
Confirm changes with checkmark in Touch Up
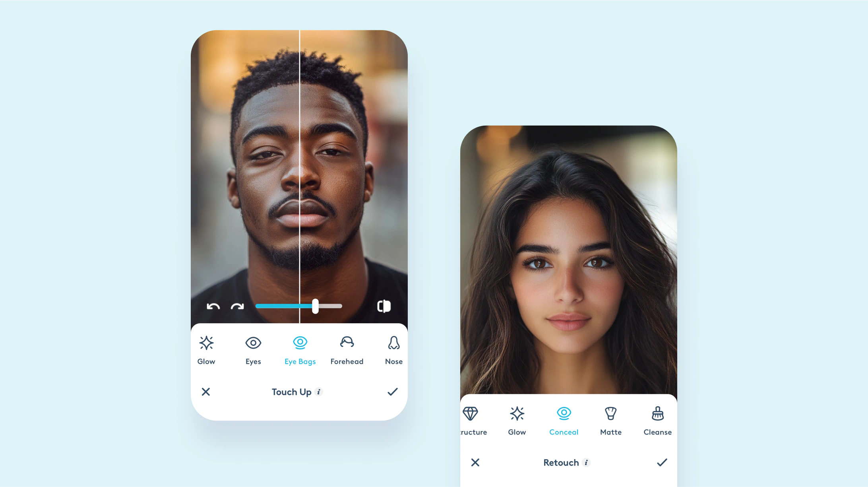click(393, 392)
